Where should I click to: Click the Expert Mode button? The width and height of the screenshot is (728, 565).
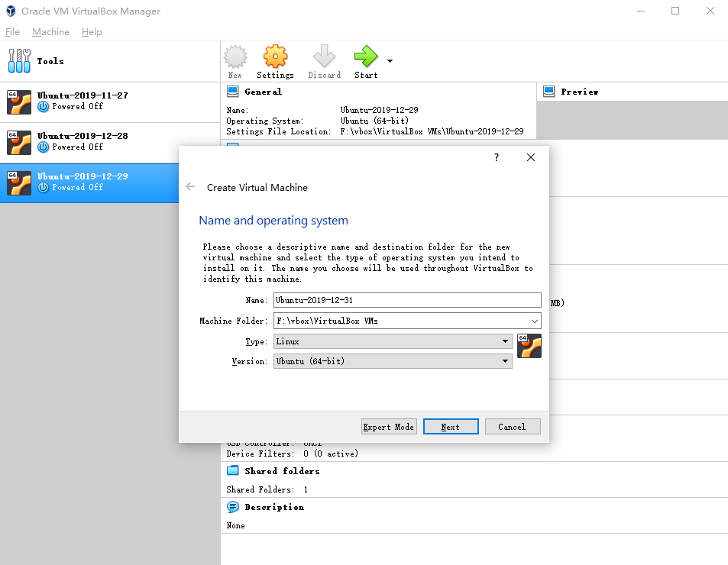[x=389, y=427]
